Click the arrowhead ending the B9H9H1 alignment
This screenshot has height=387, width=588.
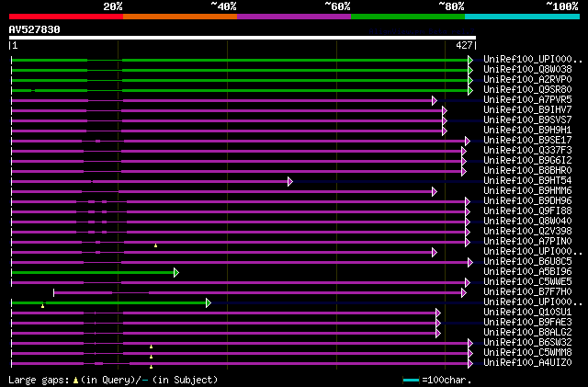(445, 131)
